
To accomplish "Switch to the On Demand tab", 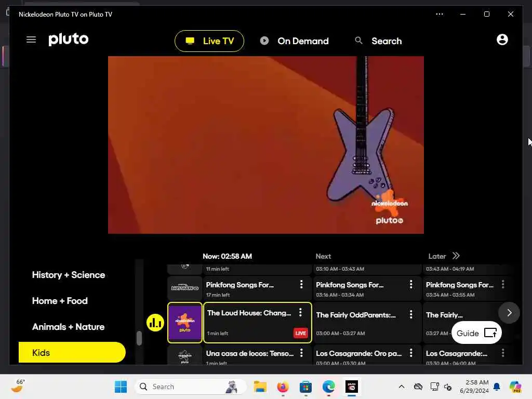I will click(x=294, y=41).
